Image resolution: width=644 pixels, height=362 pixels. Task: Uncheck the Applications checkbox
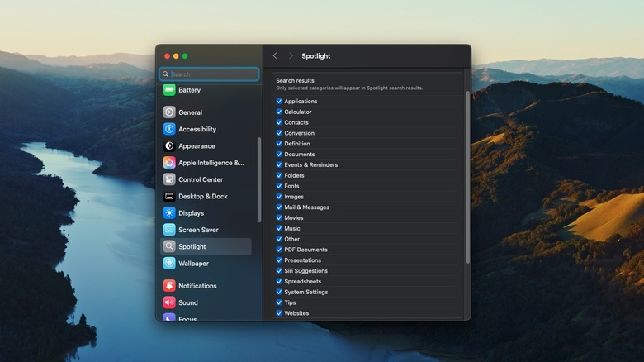click(279, 102)
